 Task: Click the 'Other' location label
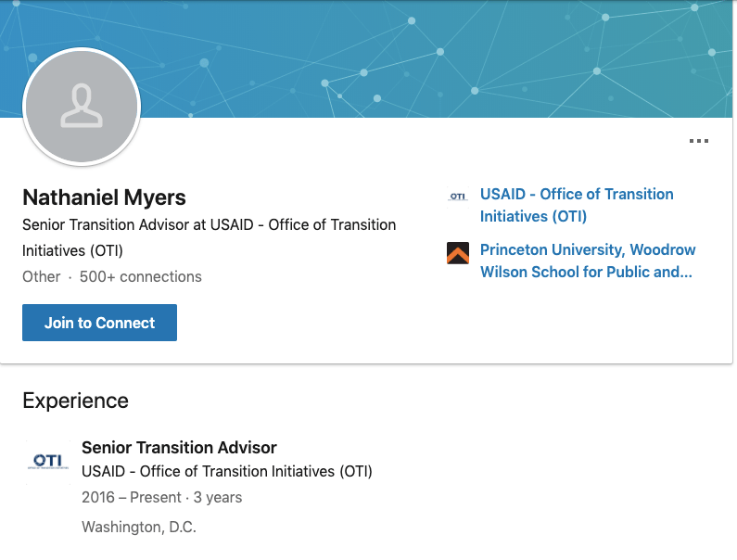41,276
